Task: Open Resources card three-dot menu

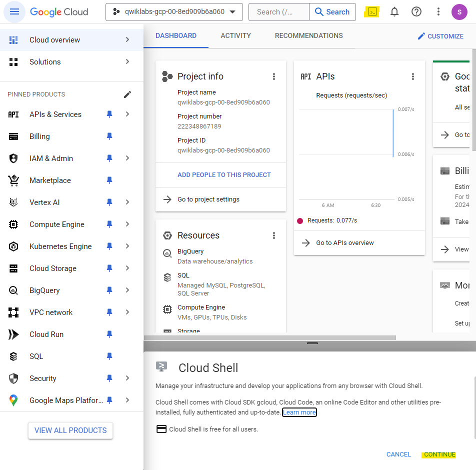Action: point(274,235)
